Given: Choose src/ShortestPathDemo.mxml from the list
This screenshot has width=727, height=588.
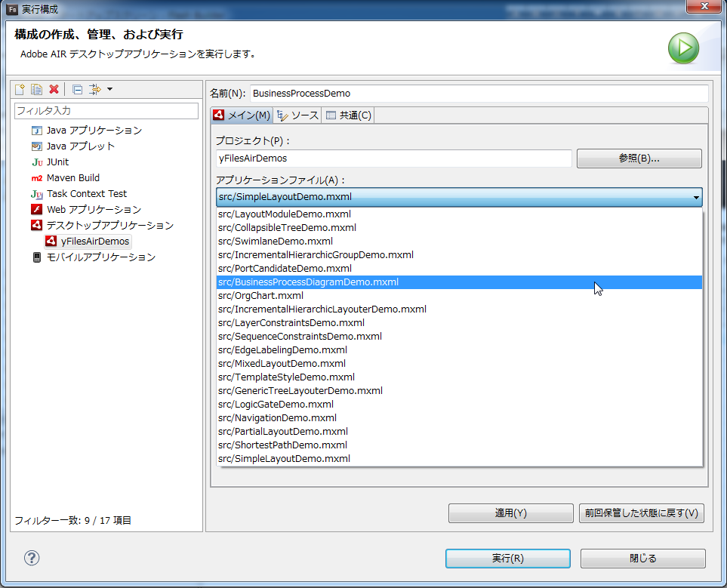Looking at the screenshot, I should (460, 445).
